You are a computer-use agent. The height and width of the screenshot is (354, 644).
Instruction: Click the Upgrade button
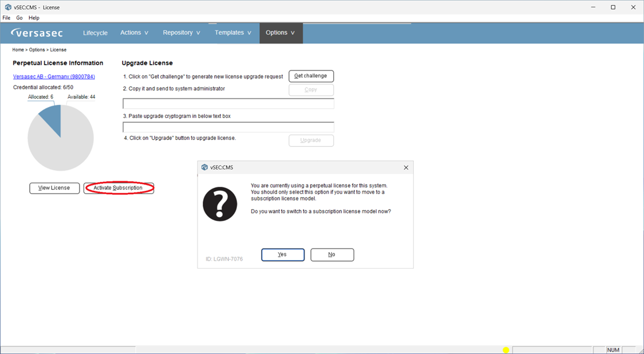pos(311,140)
